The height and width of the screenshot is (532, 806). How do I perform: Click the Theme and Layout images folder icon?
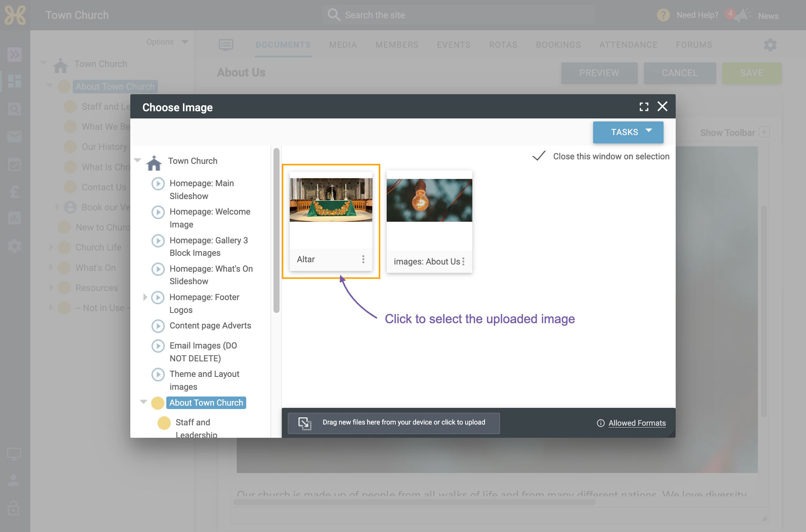point(158,375)
